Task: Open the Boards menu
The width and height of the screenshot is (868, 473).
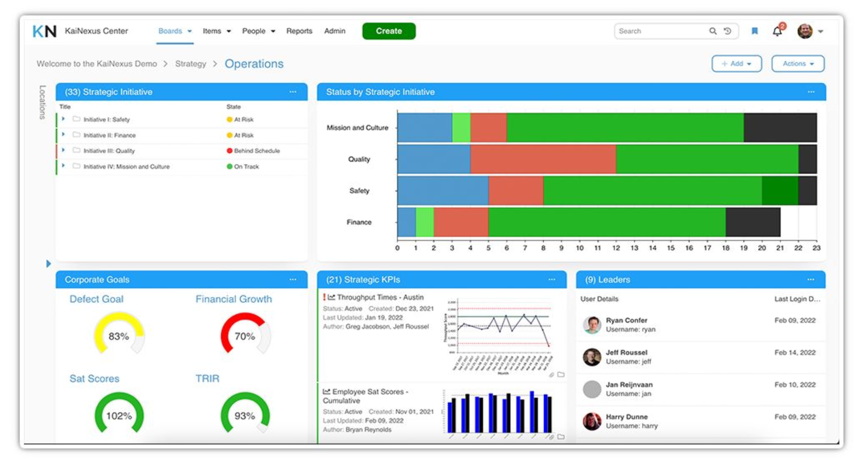Action: 171,31
